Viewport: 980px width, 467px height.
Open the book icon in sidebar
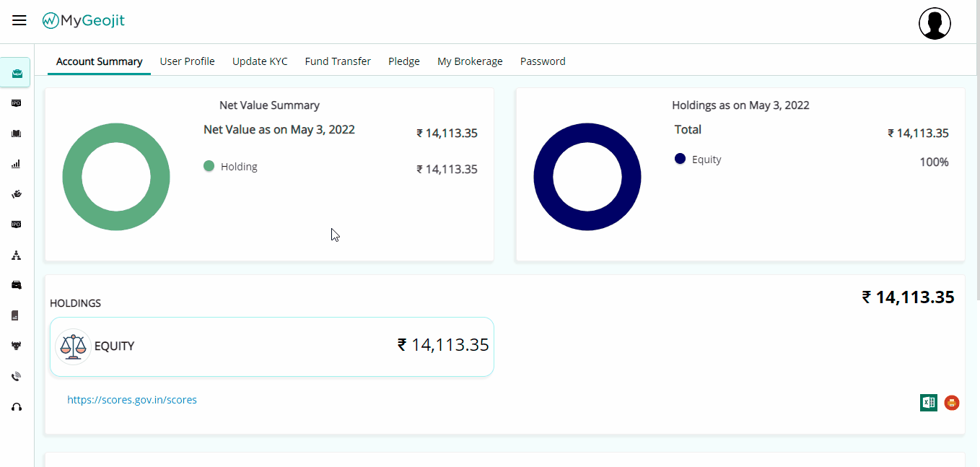[16, 134]
